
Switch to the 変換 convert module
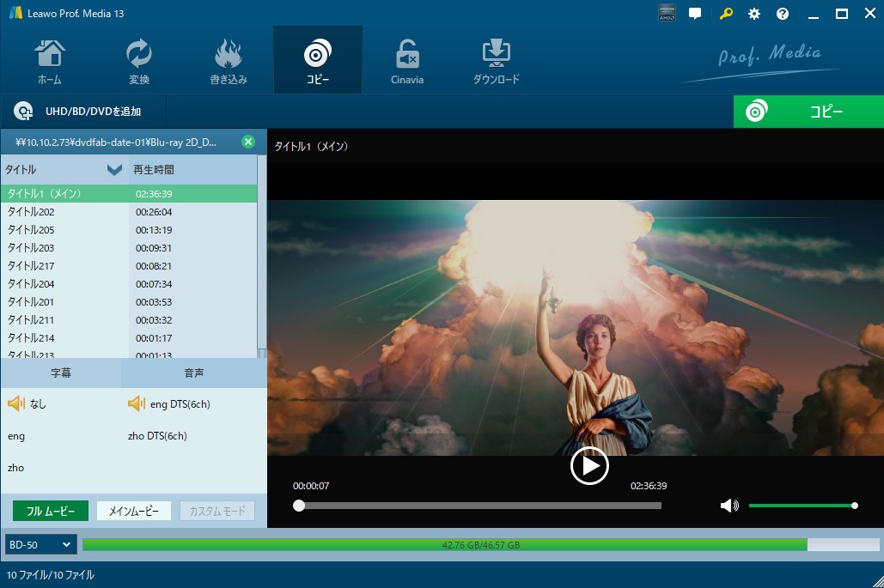(x=138, y=61)
